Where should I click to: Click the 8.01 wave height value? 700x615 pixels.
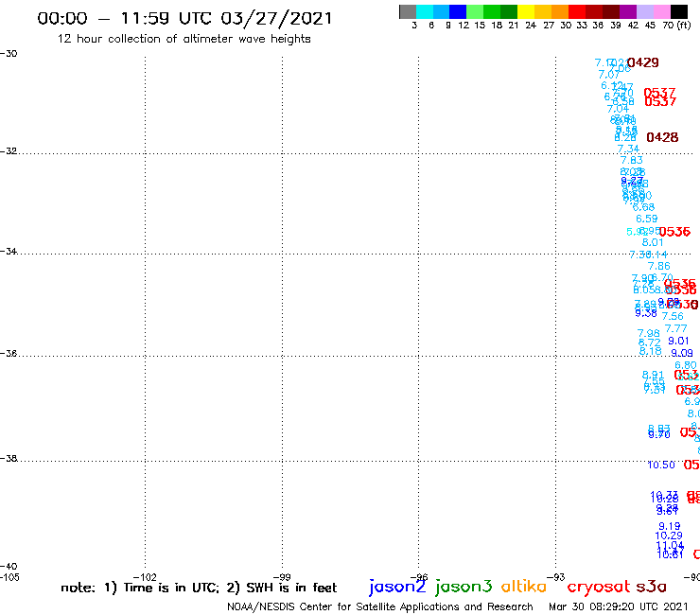[x=653, y=242]
